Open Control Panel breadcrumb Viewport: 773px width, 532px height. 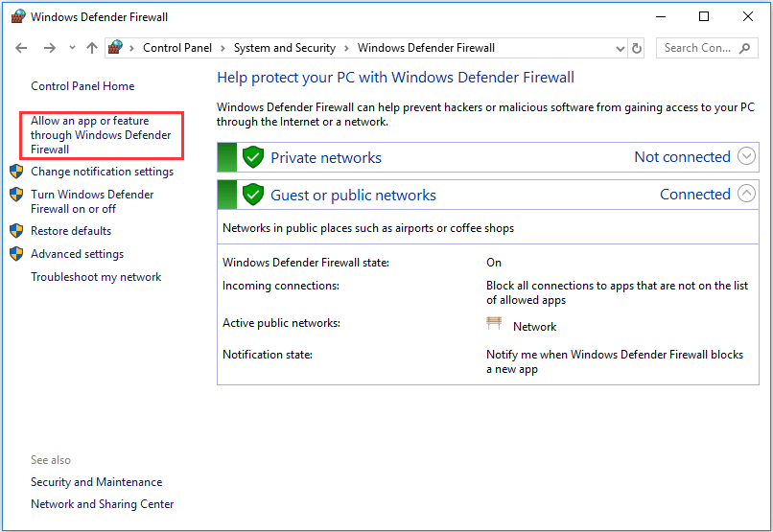tap(177, 48)
